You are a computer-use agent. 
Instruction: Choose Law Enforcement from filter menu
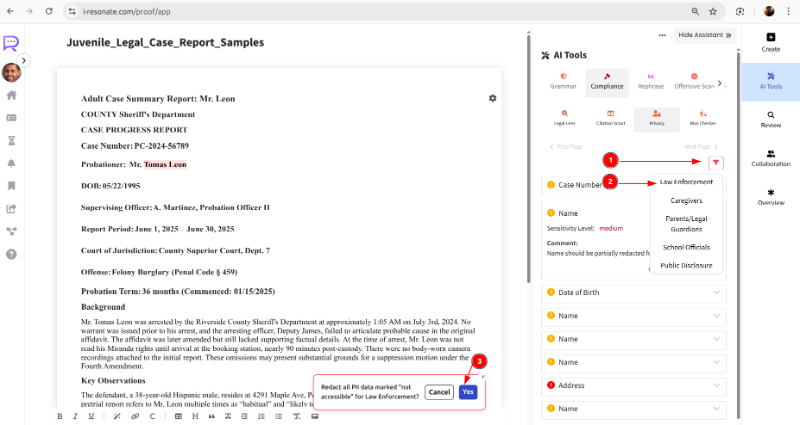pyautogui.click(x=686, y=182)
